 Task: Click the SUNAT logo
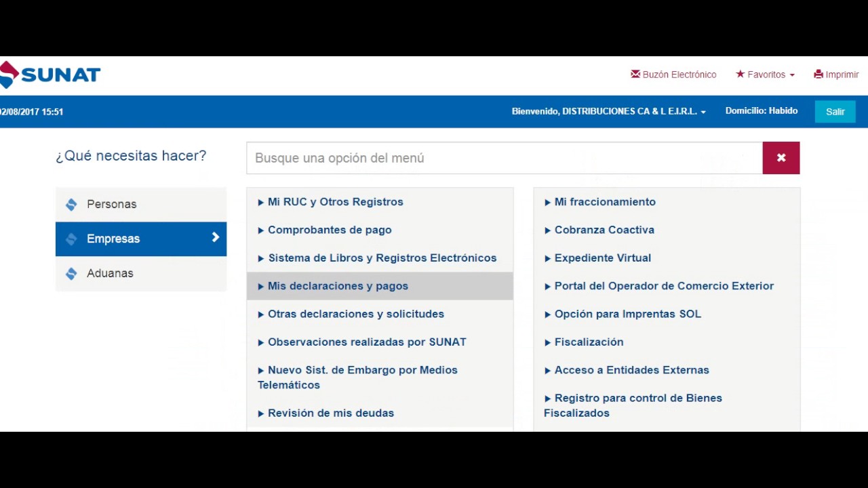[x=50, y=75]
